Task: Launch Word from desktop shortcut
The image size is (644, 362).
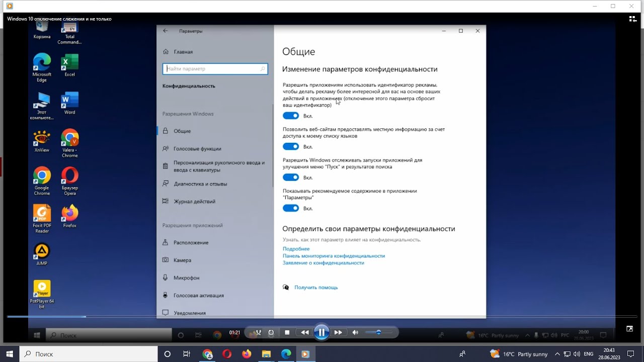Action: pos(69,103)
